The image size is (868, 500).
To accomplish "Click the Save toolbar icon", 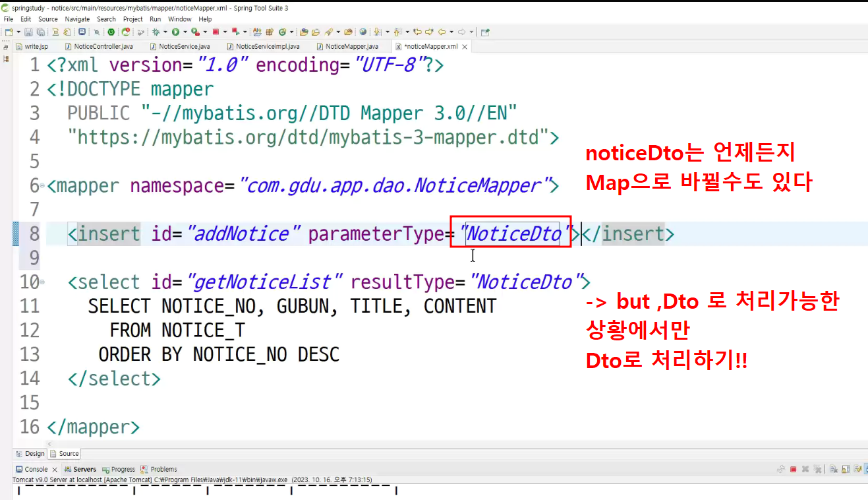I will pos(28,32).
